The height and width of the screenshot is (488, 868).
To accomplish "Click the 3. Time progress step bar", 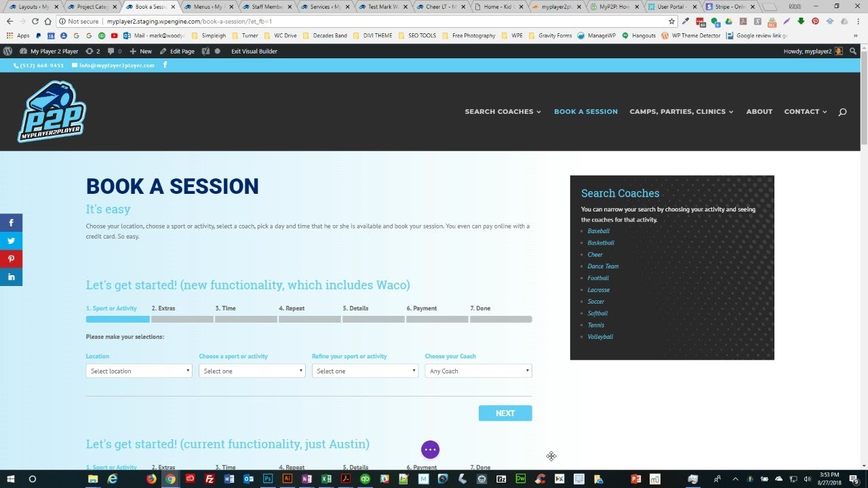I will click(246, 319).
